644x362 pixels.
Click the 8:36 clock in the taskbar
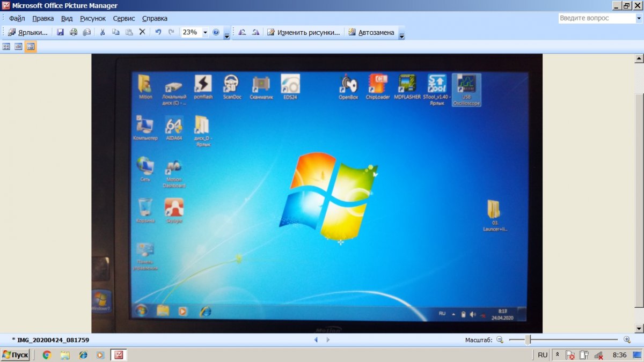[x=619, y=355]
